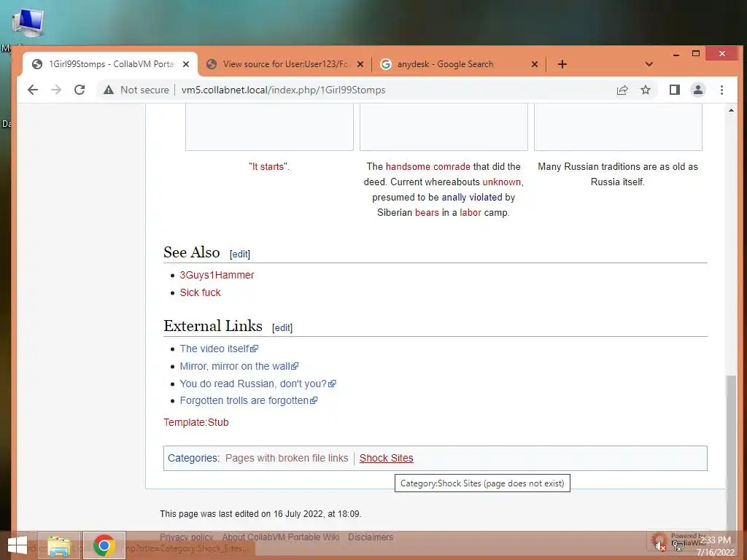Open 'Forgotten trolls are forgotten' link
Screen dimensions: 747x560
point(248,401)
